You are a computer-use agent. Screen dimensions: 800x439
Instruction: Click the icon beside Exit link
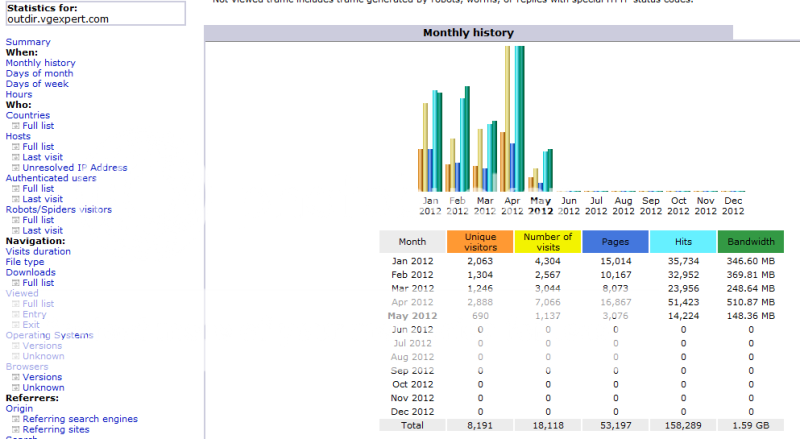pos(16,325)
